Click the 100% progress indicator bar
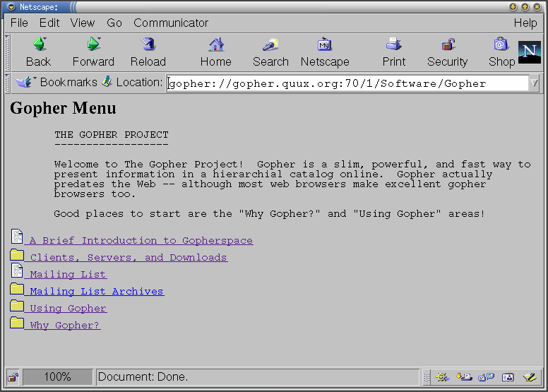548x392 pixels. pyautogui.click(x=57, y=377)
